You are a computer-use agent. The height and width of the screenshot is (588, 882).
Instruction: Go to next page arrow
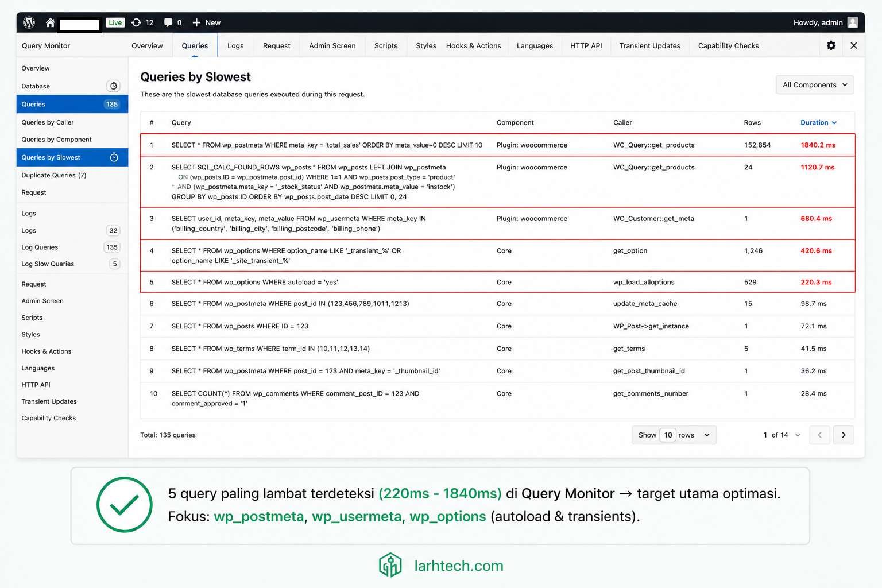(x=844, y=435)
